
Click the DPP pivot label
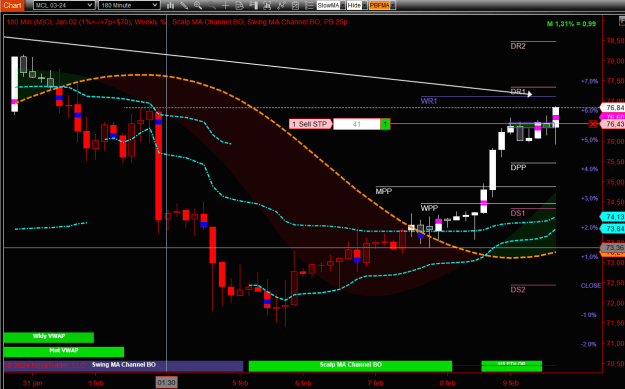click(518, 167)
